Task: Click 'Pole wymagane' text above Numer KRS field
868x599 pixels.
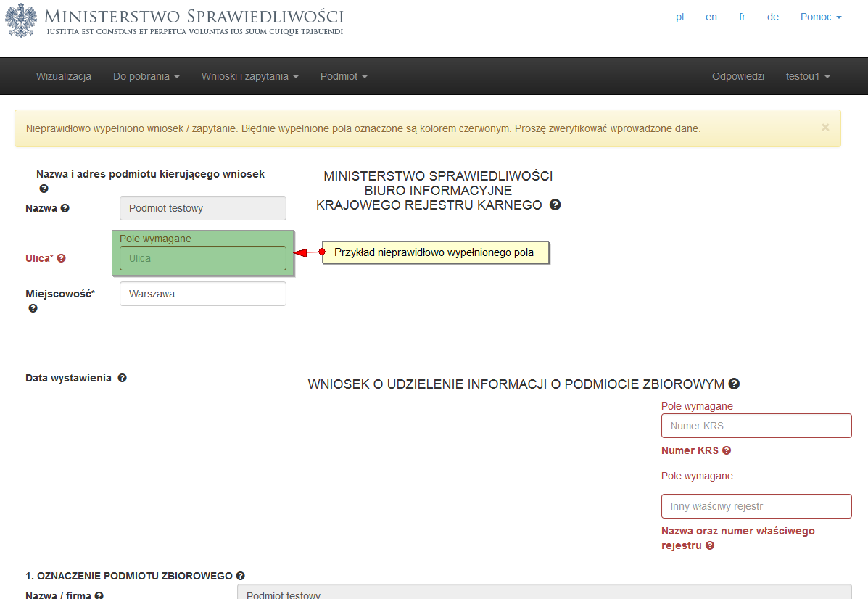Action: coord(697,406)
